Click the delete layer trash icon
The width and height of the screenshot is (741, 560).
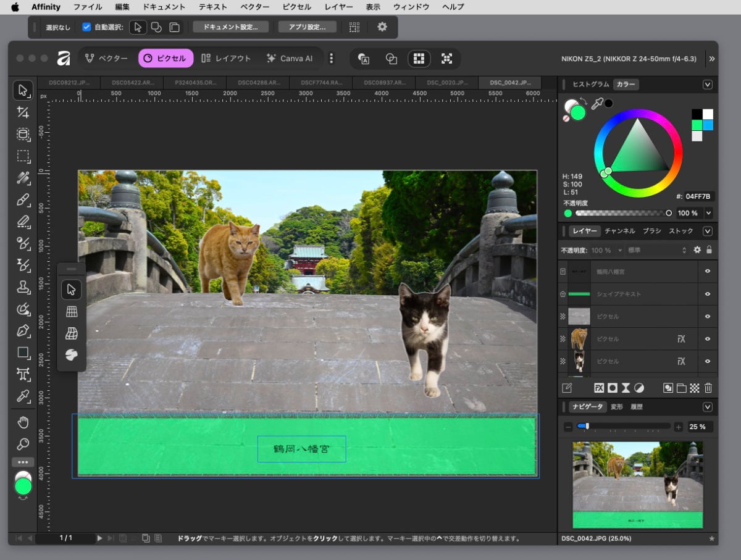point(708,388)
